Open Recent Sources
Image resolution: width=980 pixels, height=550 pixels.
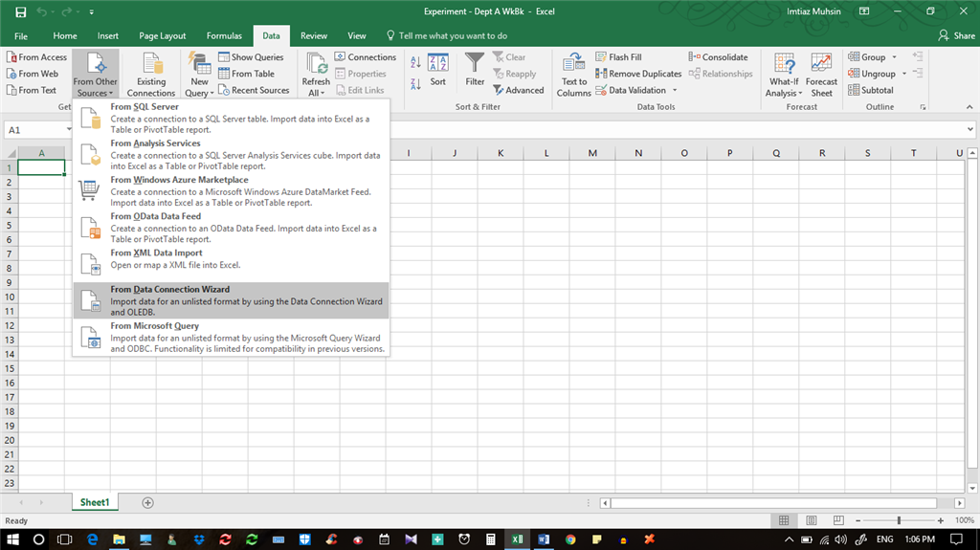click(x=254, y=90)
